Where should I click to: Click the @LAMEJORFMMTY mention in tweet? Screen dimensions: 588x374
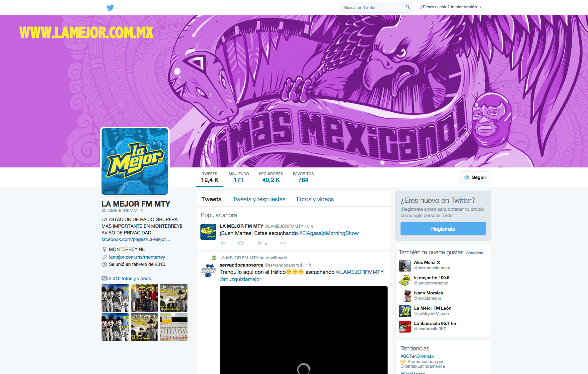click(x=360, y=272)
